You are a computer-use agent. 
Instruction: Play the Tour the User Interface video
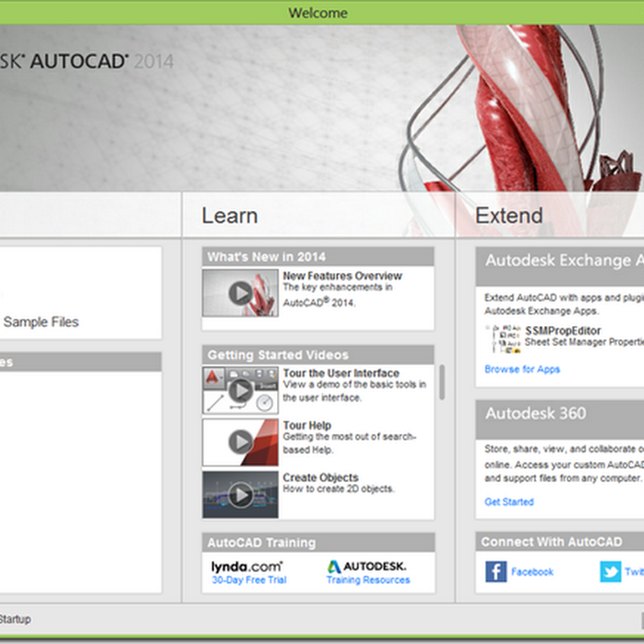(240, 390)
